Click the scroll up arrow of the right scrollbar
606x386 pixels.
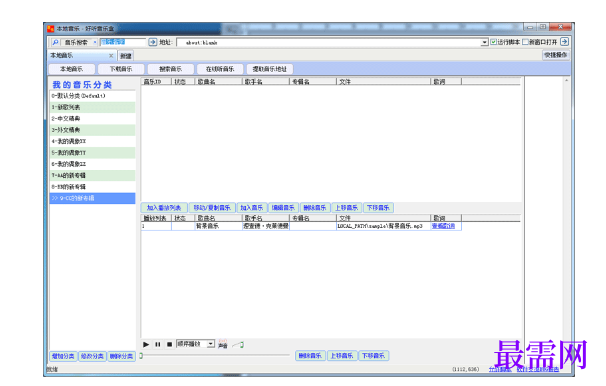(566, 81)
